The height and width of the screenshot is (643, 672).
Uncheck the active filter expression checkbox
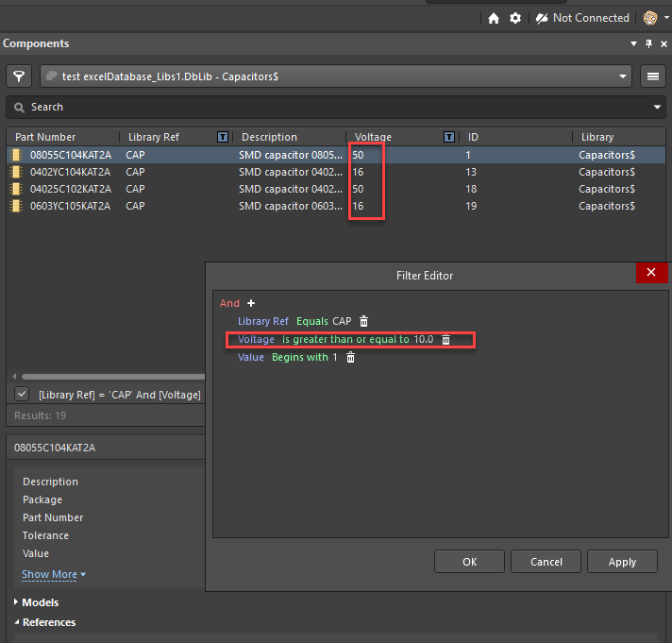(x=23, y=394)
